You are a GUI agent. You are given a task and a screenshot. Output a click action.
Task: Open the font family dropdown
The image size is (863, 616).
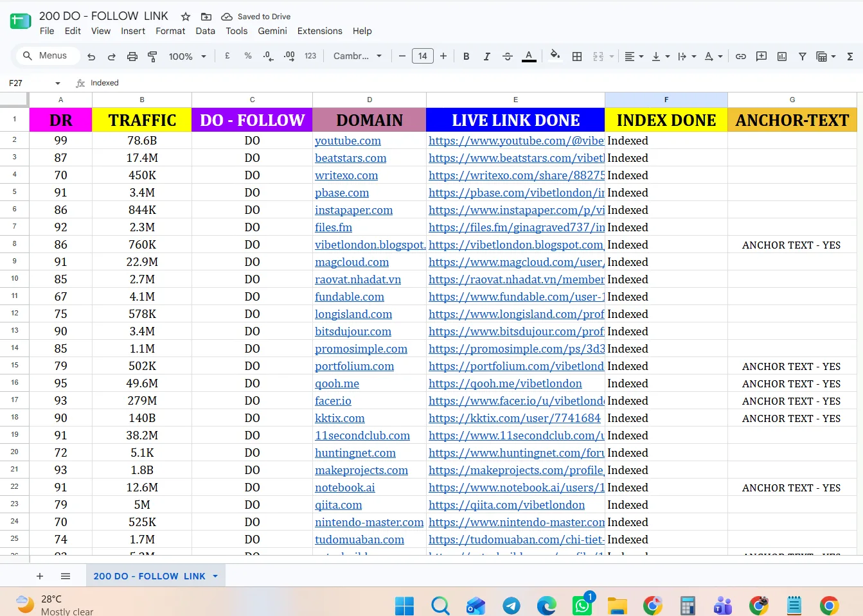[x=357, y=56]
